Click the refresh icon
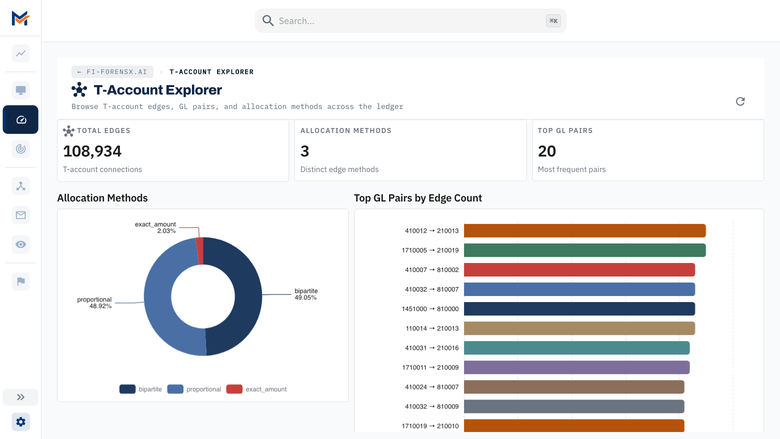Viewport: 780px width, 439px height. tap(740, 101)
